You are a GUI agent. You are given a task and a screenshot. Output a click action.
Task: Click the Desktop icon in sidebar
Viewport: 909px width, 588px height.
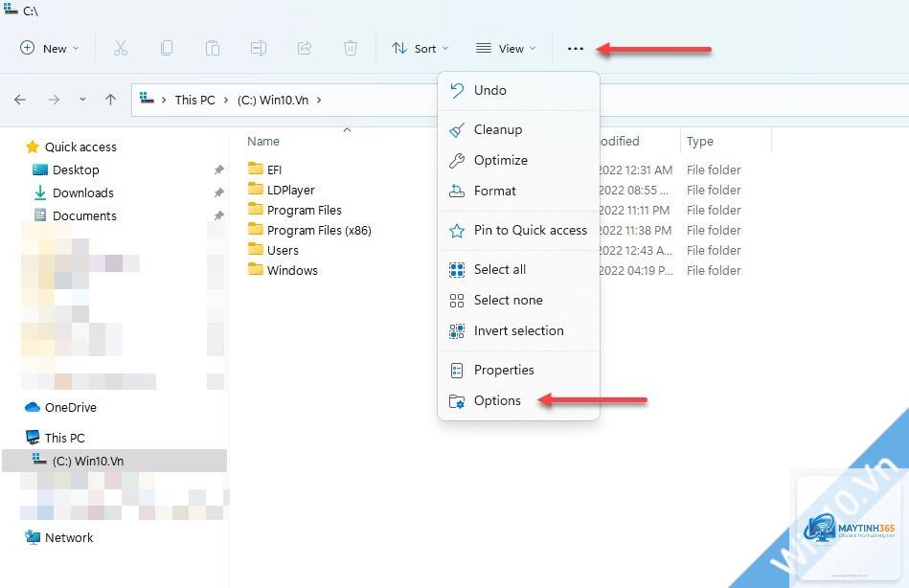40,170
